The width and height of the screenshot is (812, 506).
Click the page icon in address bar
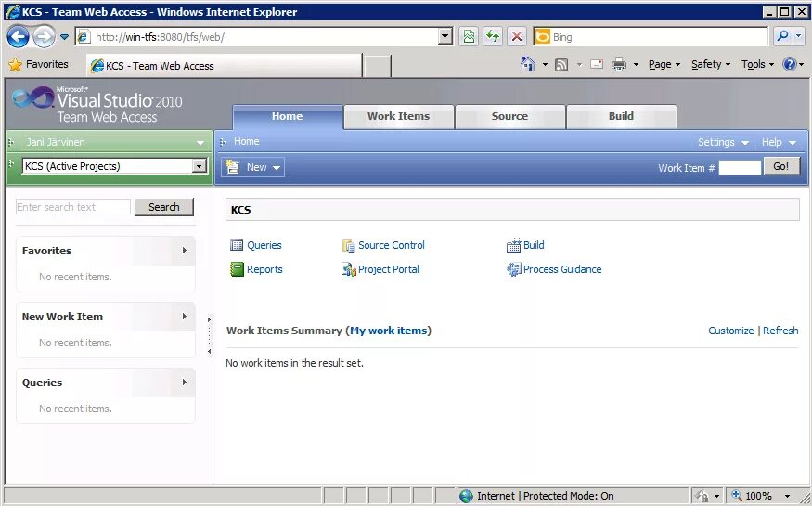click(x=84, y=37)
